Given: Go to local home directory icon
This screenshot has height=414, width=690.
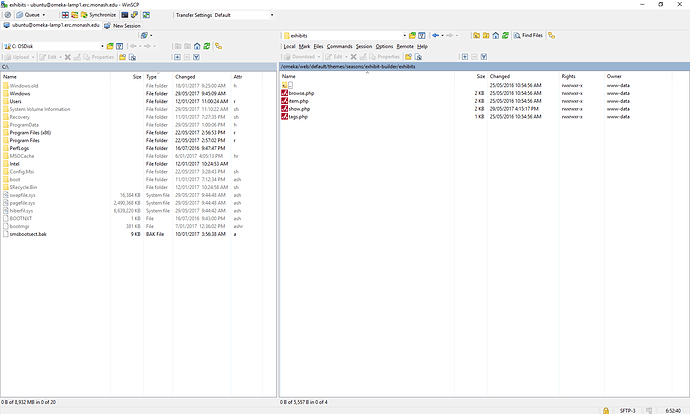Looking at the screenshot, I should 197,46.
